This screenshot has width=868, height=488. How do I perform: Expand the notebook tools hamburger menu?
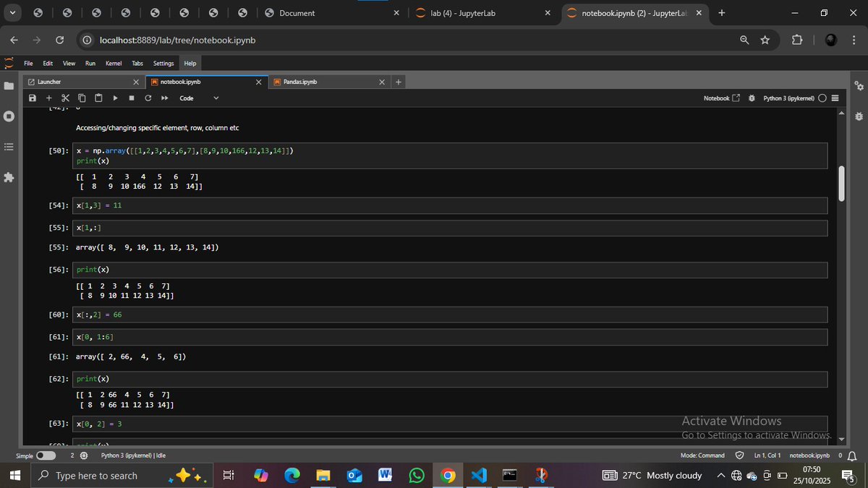[x=835, y=98]
